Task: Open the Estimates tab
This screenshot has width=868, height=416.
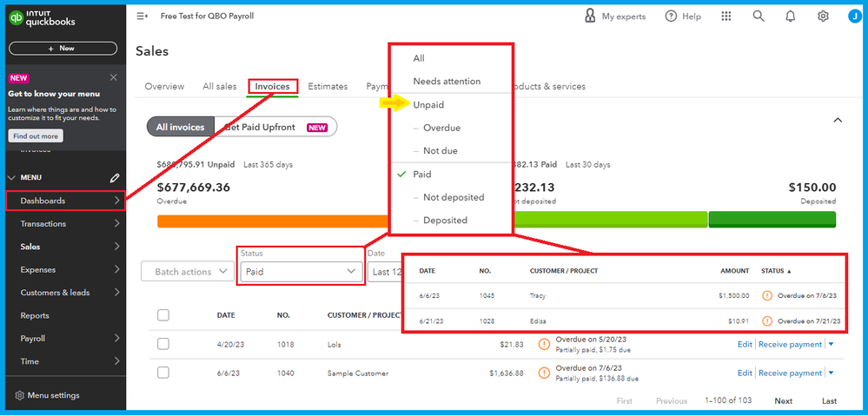Action: [328, 86]
